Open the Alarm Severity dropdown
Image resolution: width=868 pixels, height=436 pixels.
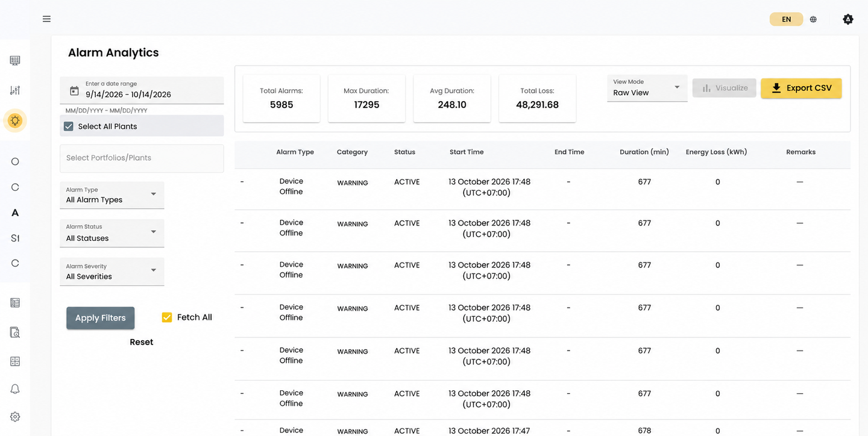click(112, 272)
